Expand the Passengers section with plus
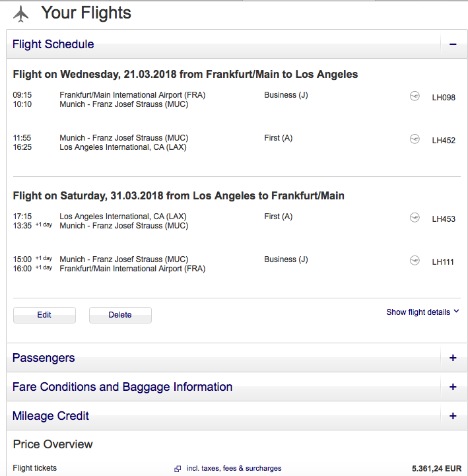 click(x=453, y=358)
